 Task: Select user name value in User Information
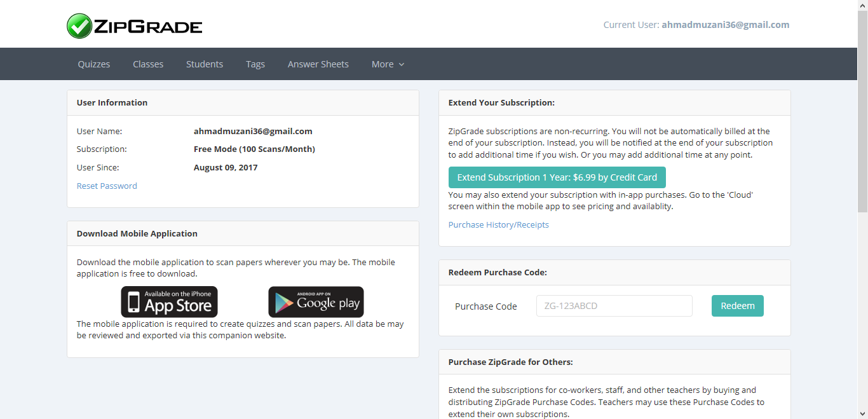point(253,131)
